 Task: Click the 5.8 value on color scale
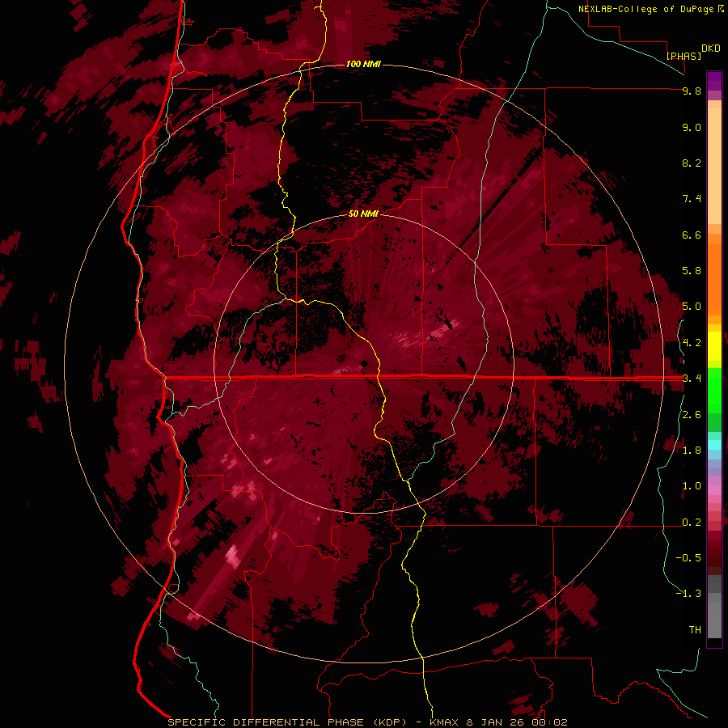(x=692, y=271)
